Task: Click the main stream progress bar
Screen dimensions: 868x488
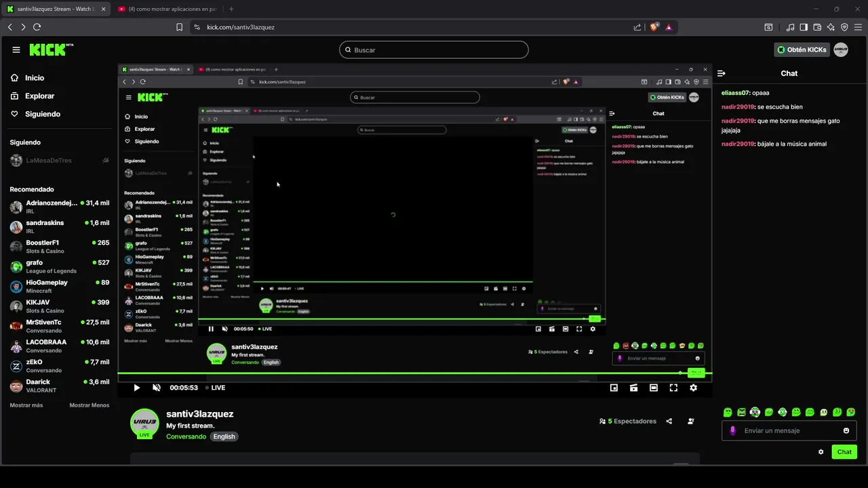Action: (x=415, y=373)
